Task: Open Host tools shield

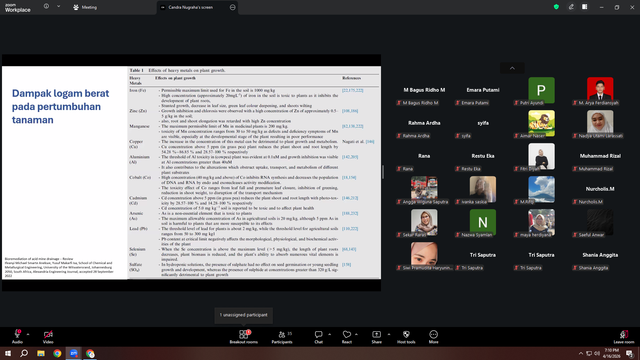Action: click(x=406, y=336)
